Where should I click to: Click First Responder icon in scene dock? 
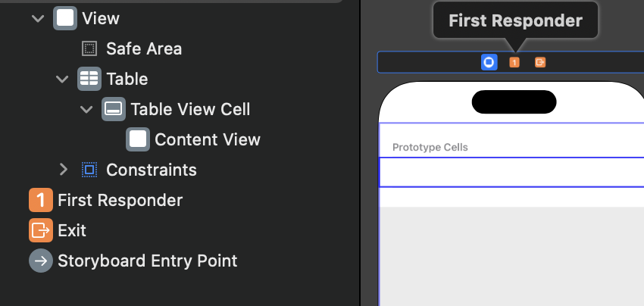514,62
